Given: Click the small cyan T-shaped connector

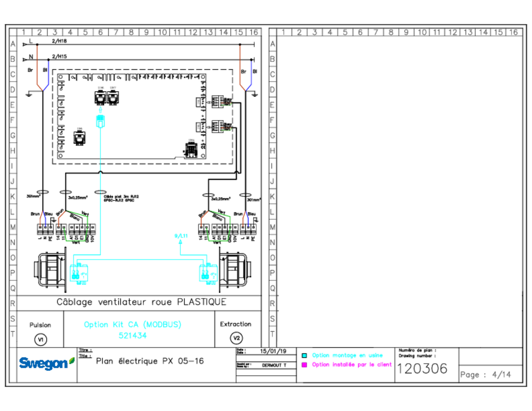Looking at the screenshot, I should 181,237.
